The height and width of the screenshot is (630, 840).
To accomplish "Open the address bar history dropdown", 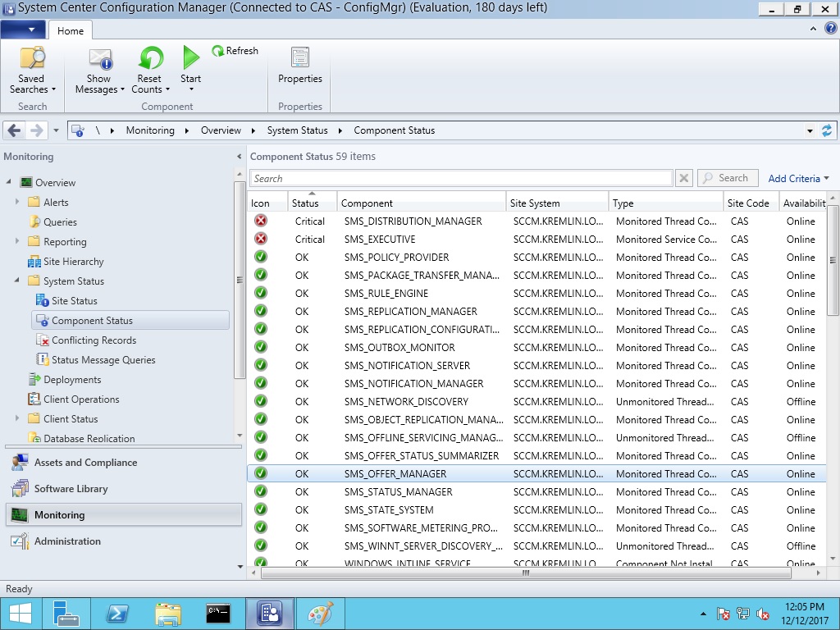I will click(x=810, y=130).
